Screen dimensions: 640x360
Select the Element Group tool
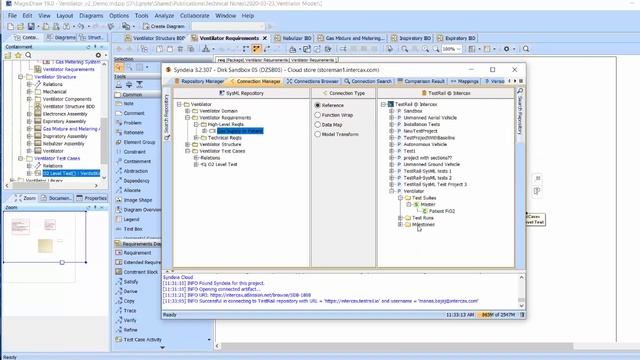tap(139, 142)
